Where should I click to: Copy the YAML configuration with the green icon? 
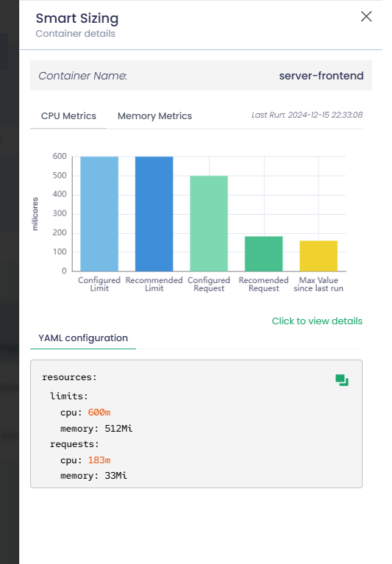[x=342, y=380]
